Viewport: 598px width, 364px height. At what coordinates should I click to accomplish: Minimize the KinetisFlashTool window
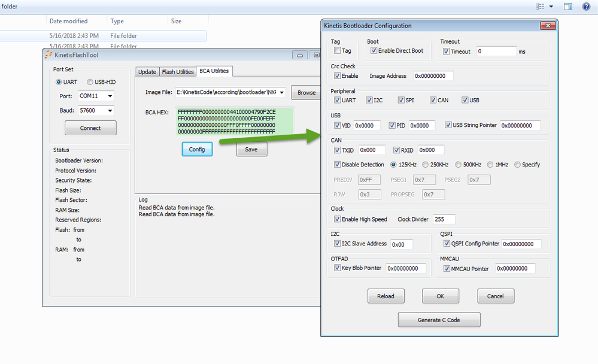click(300, 55)
